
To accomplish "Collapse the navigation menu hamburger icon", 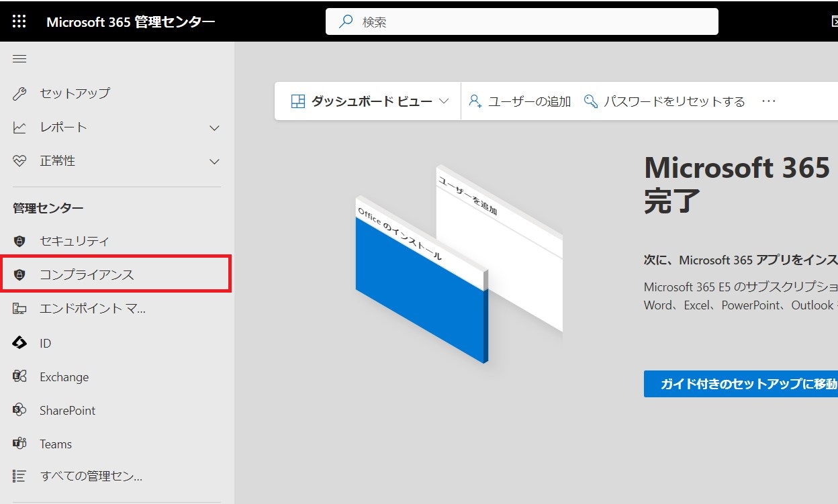I will 19,59.
